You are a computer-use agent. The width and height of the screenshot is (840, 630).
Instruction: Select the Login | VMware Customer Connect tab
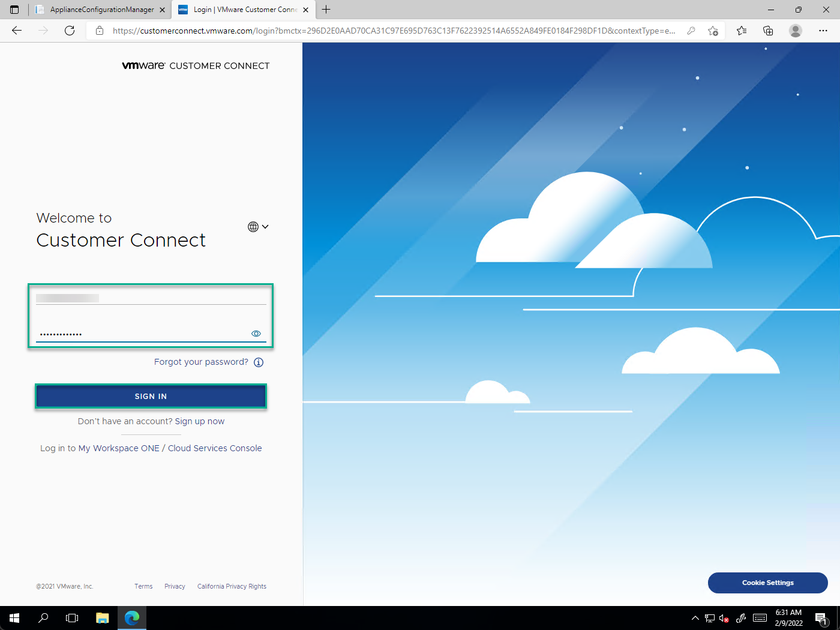(245, 10)
